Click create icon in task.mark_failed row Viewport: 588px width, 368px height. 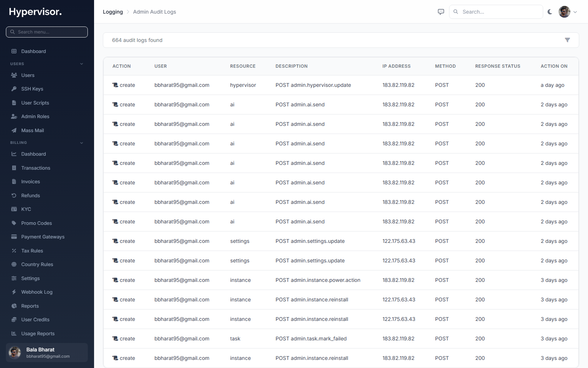pyautogui.click(x=115, y=339)
